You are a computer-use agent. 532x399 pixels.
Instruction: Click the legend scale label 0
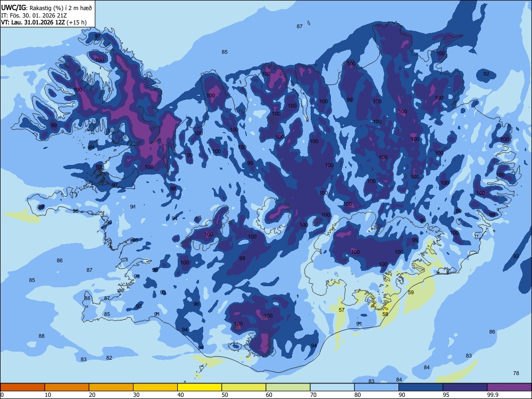pyautogui.click(x=2, y=395)
